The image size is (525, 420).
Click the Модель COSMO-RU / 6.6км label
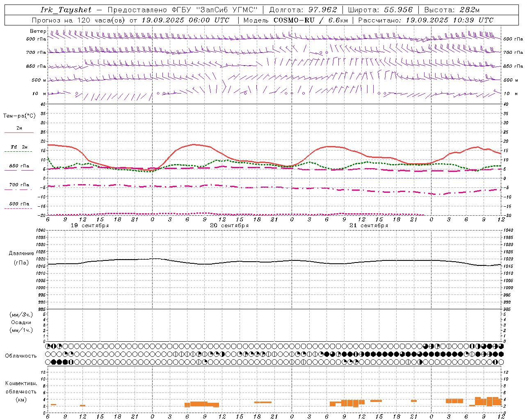[296, 20]
